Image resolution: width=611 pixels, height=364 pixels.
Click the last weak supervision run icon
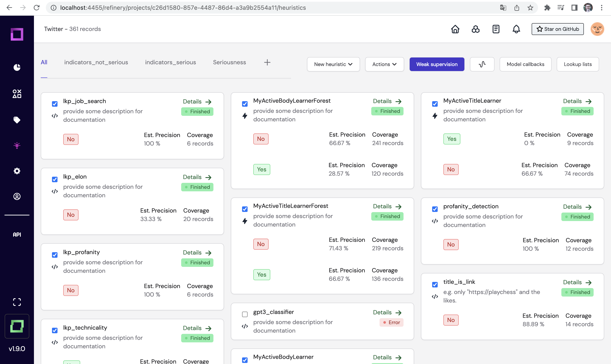pos(482,64)
